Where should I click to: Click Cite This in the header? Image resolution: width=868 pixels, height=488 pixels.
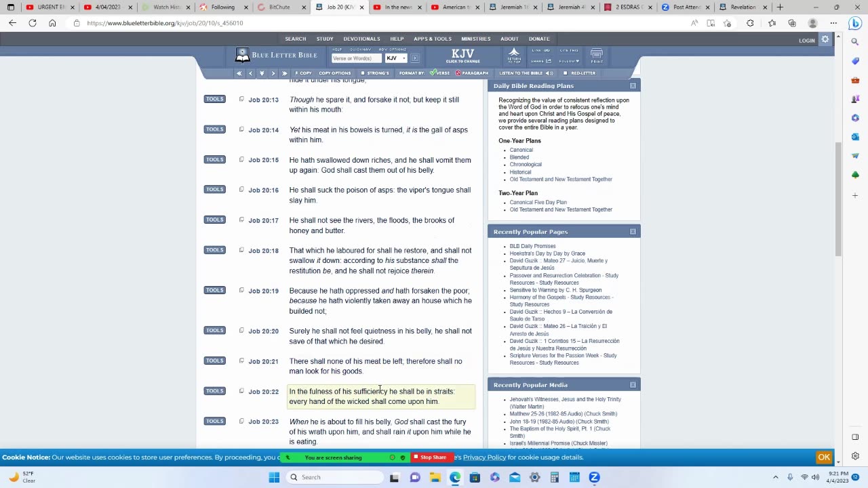[570, 50]
